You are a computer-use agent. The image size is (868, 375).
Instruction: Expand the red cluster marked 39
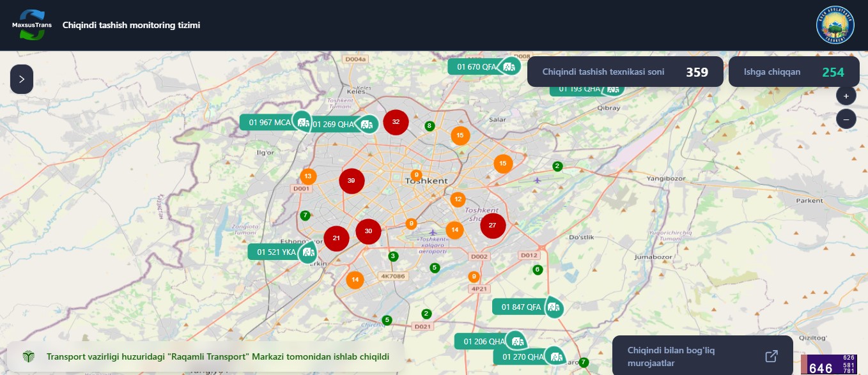click(351, 181)
